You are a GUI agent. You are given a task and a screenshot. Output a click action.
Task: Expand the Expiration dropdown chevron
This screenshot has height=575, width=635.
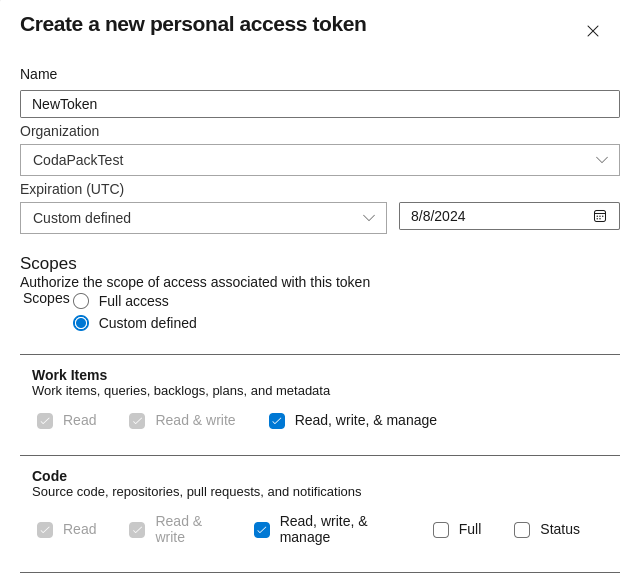[x=369, y=218]
